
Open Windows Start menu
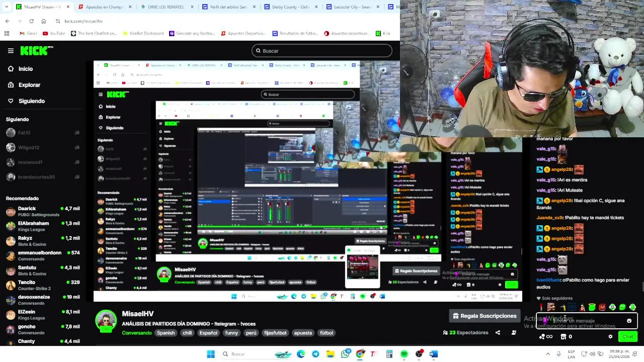pyautogui.click(x=211, y=354)
